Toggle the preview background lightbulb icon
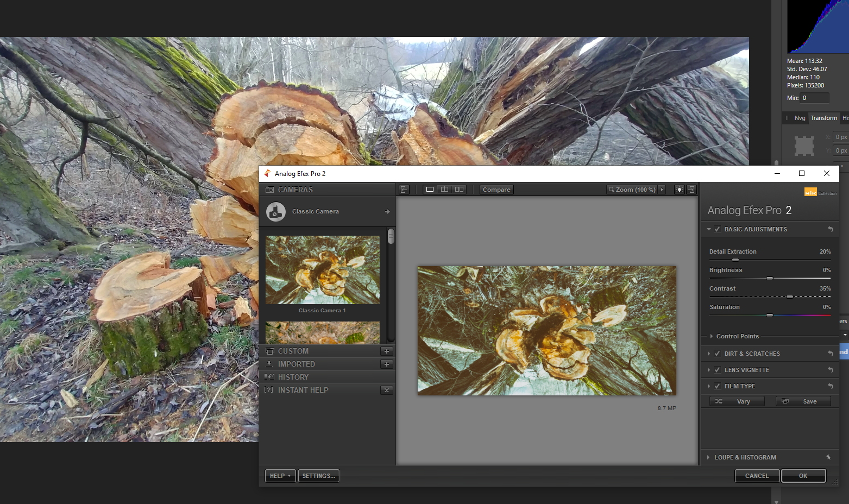 [x=679, y=190]
